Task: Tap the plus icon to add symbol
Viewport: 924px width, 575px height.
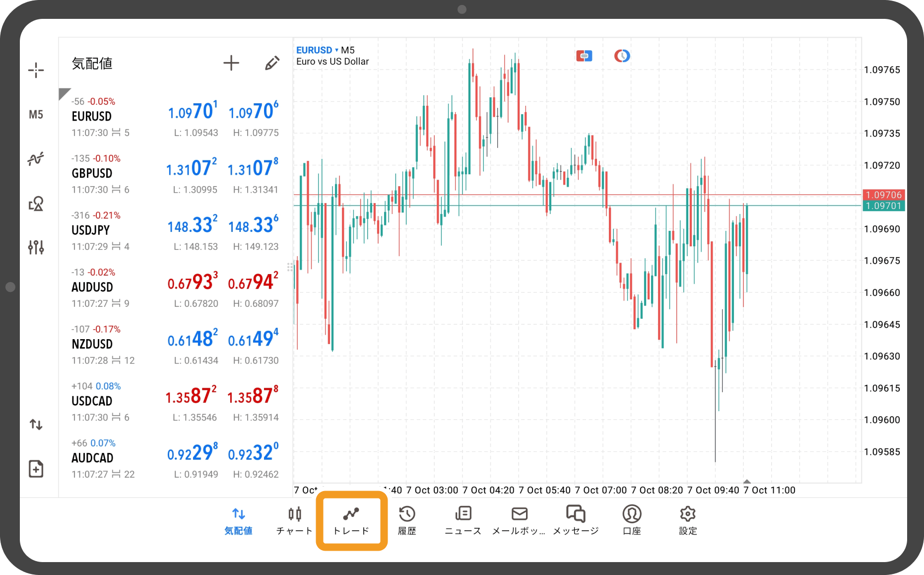Action: [231, 63]
